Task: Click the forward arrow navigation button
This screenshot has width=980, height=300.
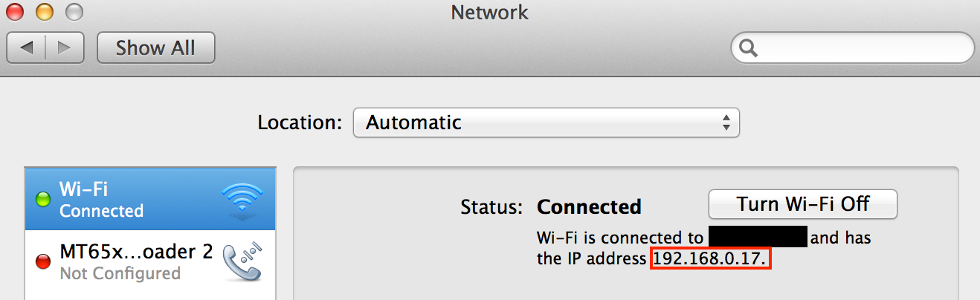Action: (x=65, y=48)
